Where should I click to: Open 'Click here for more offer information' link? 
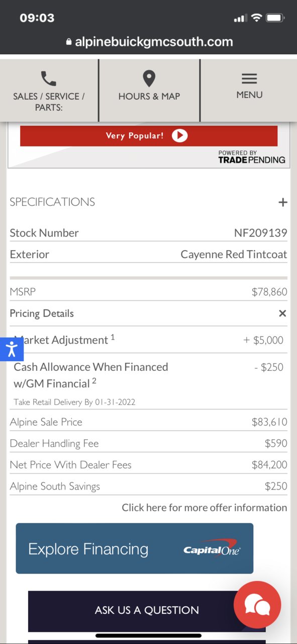pos(205,508)
